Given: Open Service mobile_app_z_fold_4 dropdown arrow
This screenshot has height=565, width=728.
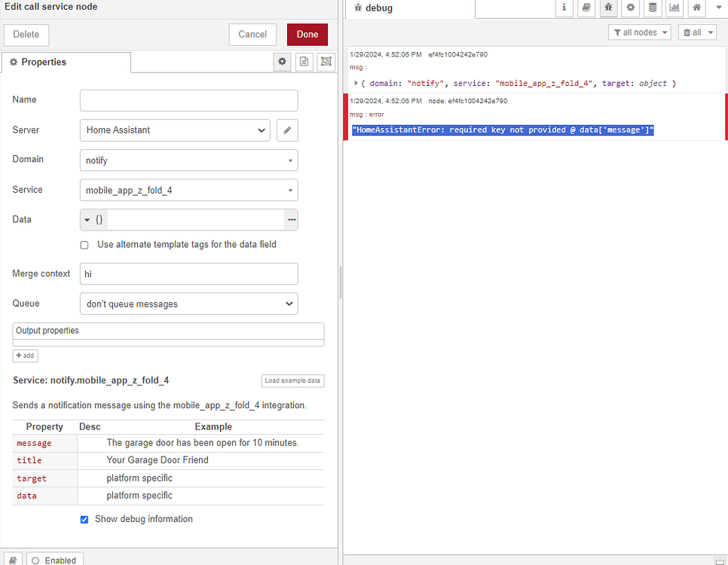Looking at the screenshot, I should point(290,191).
